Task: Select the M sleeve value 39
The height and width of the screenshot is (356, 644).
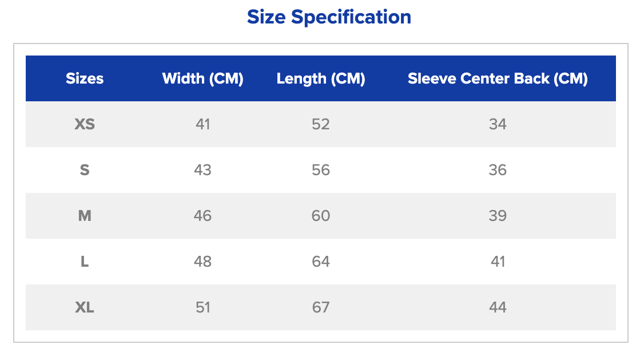Action: point(498,216)
